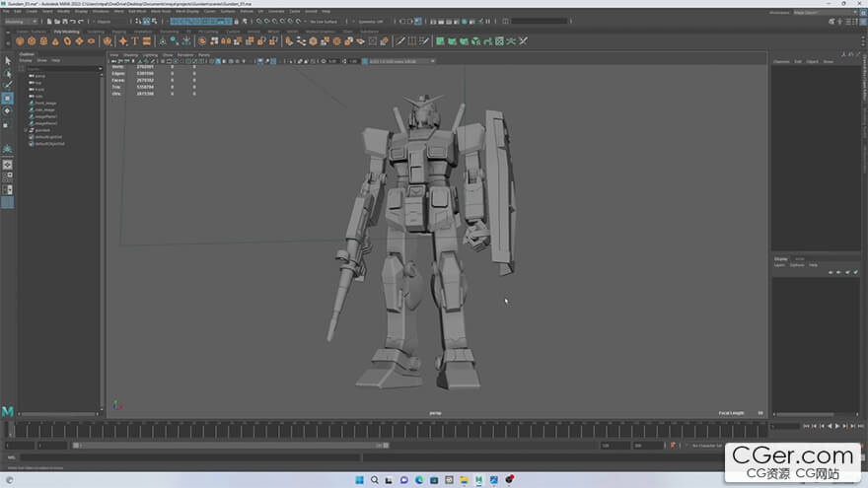
Task: Open the No Character Set dropdown
Action: [x=707, y=446]
